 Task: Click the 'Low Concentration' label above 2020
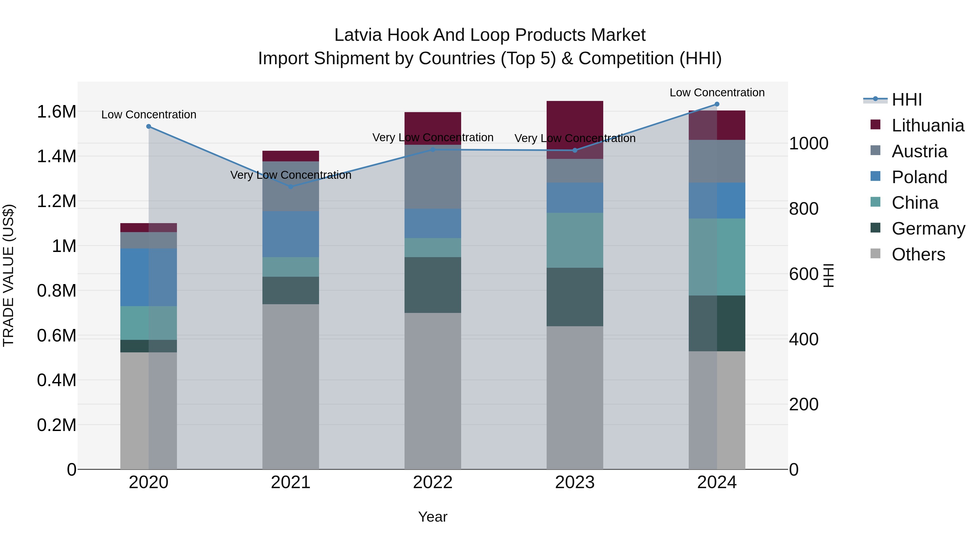point(149,115)
